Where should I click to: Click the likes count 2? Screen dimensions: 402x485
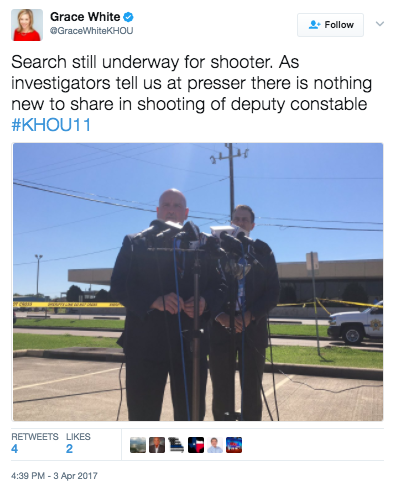coord(69,449)
